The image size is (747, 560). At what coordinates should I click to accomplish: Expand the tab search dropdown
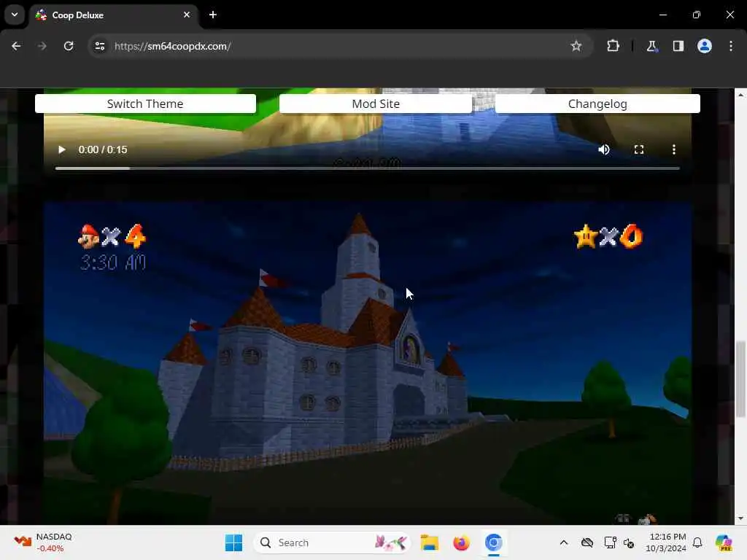15,15
